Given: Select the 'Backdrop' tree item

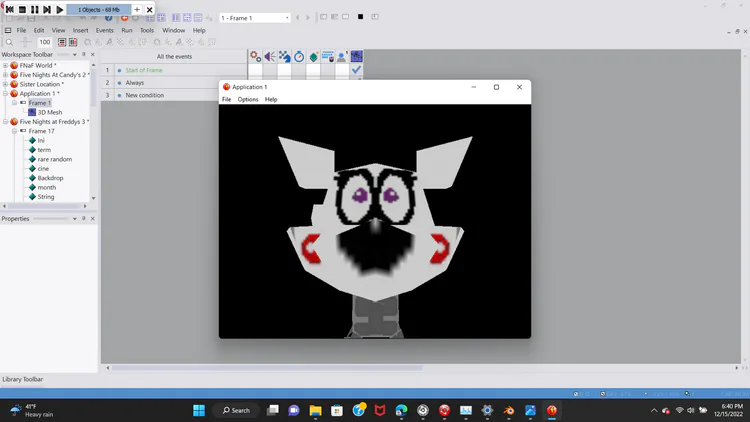Looking at the screenshot, I should pyautogui.click(x=50, y=178).
